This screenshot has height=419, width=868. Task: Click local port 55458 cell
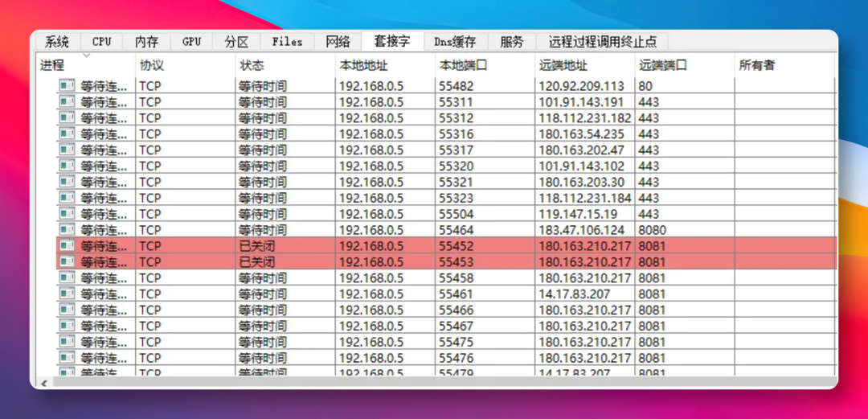pyautogui.click(x=485, y=277)
